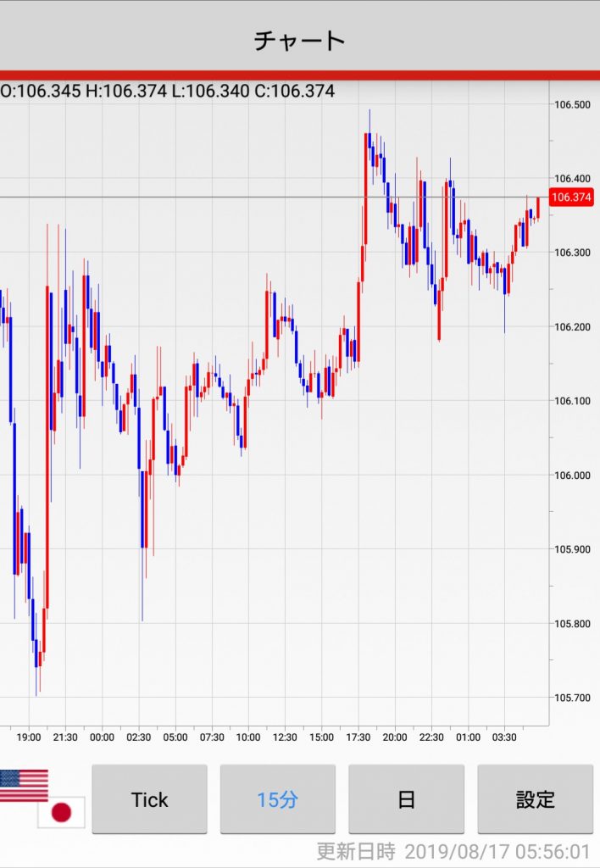Select the 15分 timeframe button
600x868 pixels.
coord(278,799)
